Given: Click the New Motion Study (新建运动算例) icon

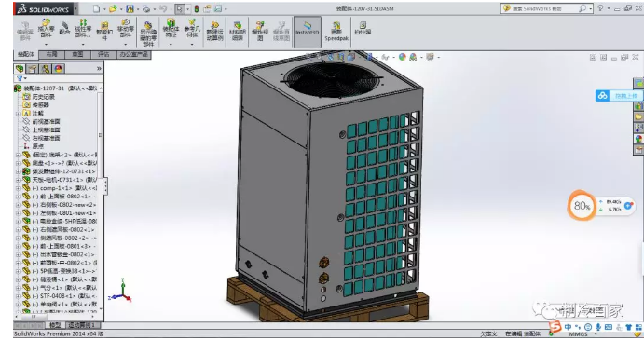Looking at the screenshot, I should [214, 31].
